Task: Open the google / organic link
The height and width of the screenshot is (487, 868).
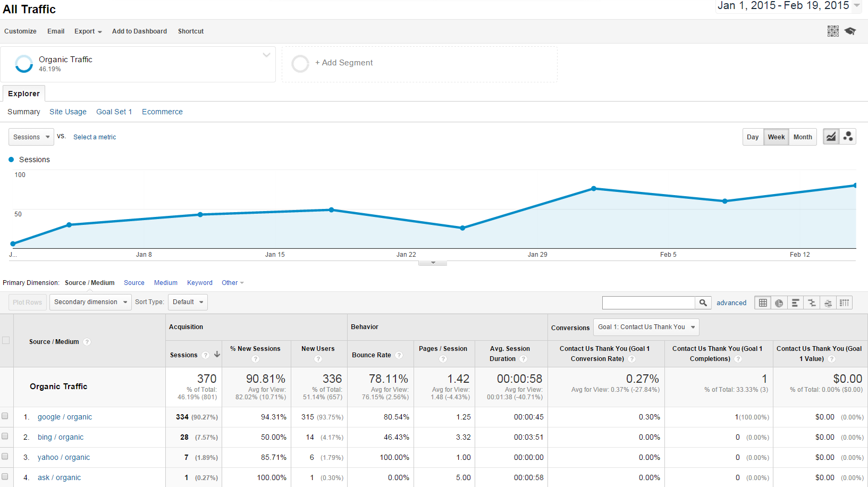Action: tap(65, 417)
